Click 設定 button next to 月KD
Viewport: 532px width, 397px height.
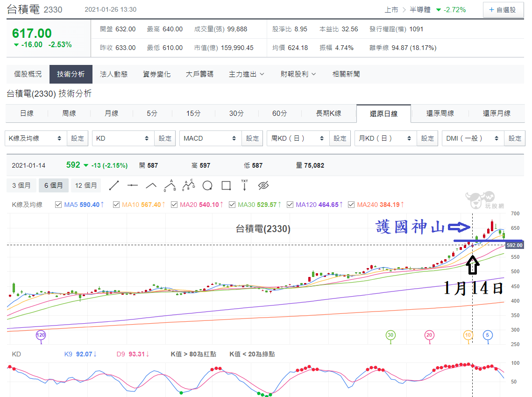[427, 138]
